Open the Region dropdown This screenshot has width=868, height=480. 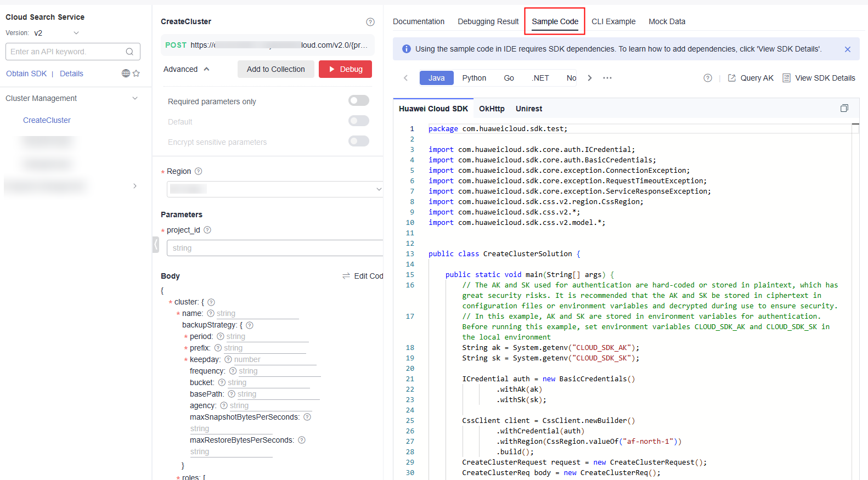pos(275,189)
